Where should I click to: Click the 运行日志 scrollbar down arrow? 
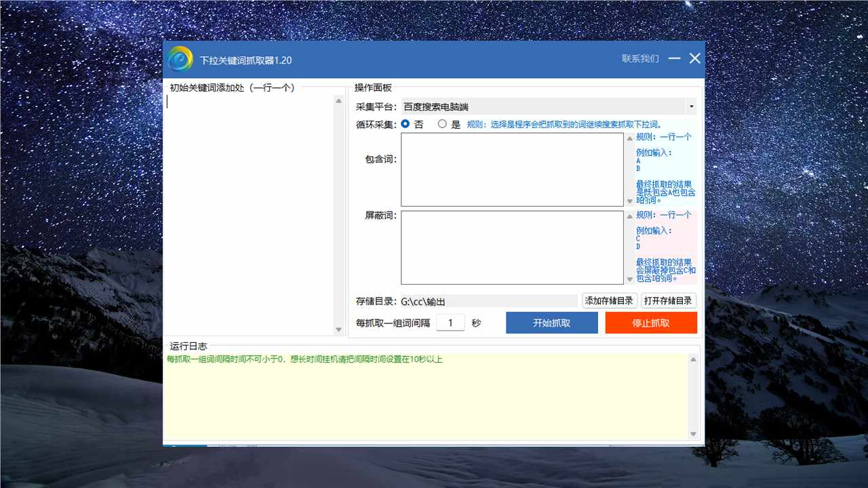[693, 434]
